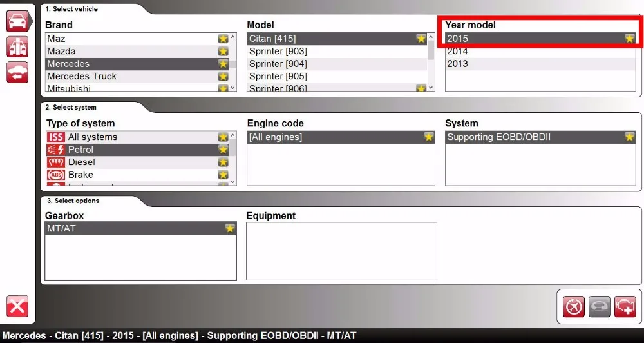Click ABS brake icon in system list
This screenshot has width=644, height=343.
click(55, 175)
